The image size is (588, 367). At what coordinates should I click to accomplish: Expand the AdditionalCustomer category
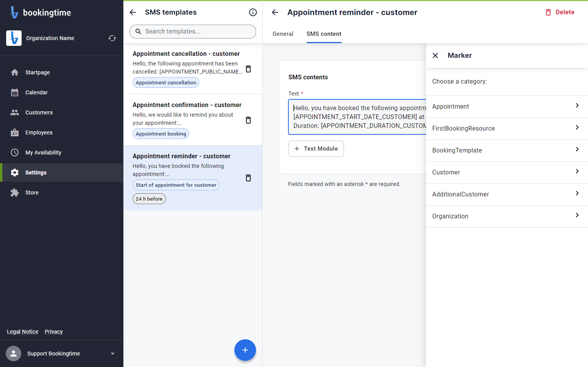click(x=507, y=194)
